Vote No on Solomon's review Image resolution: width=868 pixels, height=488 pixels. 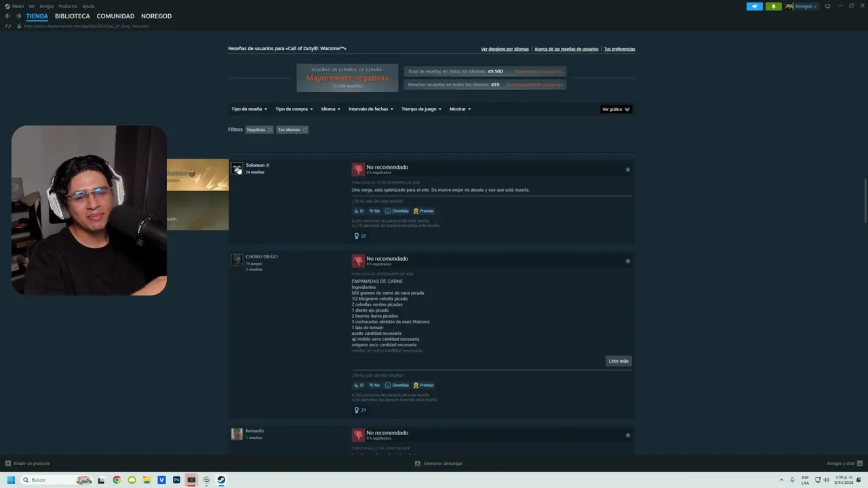(x=374, y=211)
